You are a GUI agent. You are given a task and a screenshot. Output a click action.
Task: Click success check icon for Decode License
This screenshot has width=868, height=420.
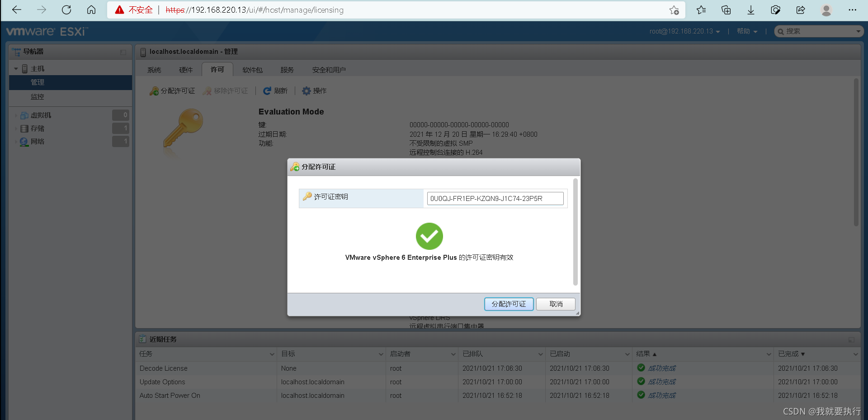pos(641,367)
